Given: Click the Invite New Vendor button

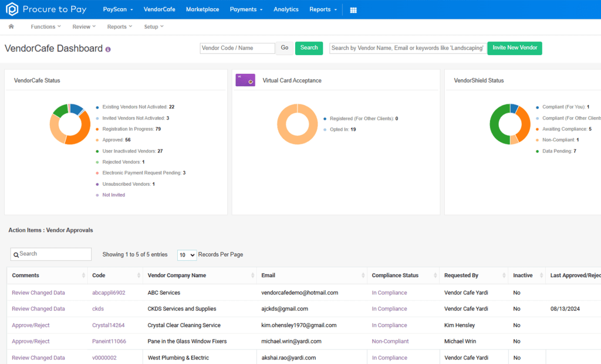Looking at the screenshot, I should pyautogui.click(x=515, y=48).
